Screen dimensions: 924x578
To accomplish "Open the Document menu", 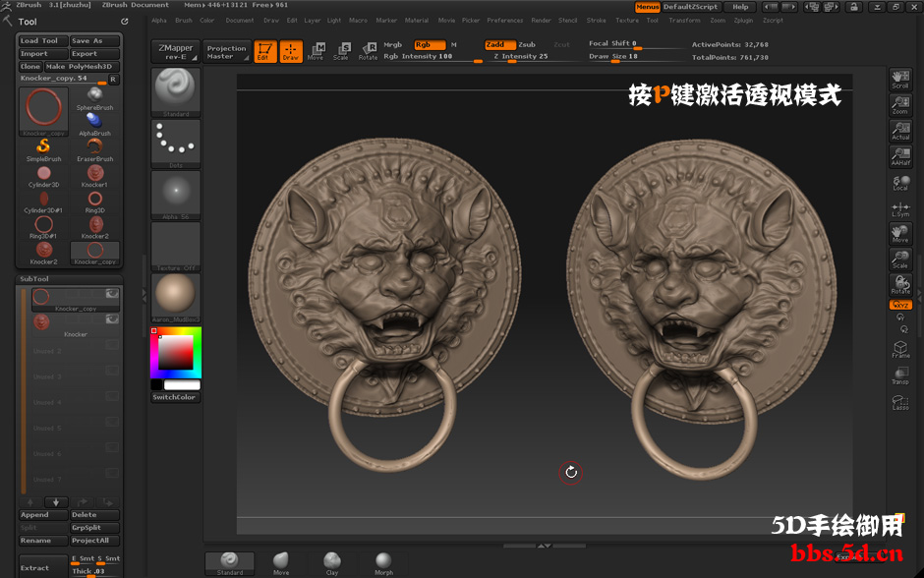I will [x=239, y=20].
